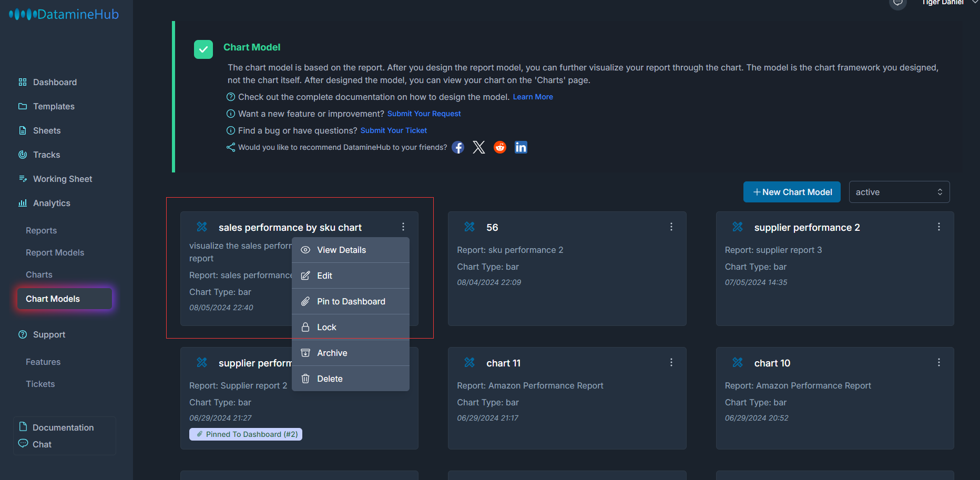Click the Sheets document icon
Screen dimensions: 980x480
coord(23,130)
